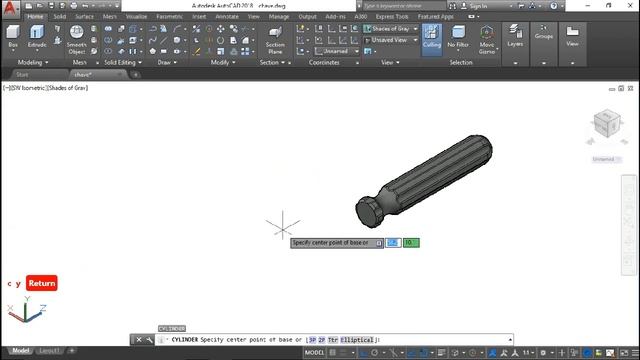The height and width of the screenshot is (360, 640).
Task: Click the Workspace switching gear icon
Action: click(543, 353)
